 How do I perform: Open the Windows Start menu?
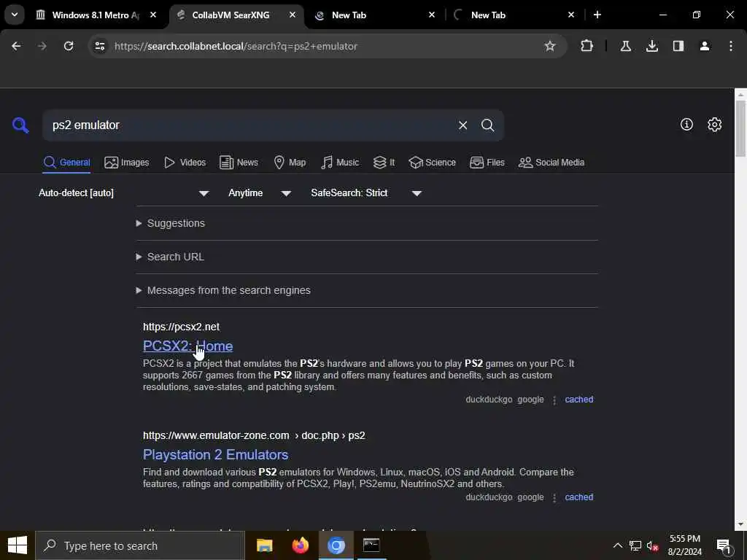click(18, 545)
